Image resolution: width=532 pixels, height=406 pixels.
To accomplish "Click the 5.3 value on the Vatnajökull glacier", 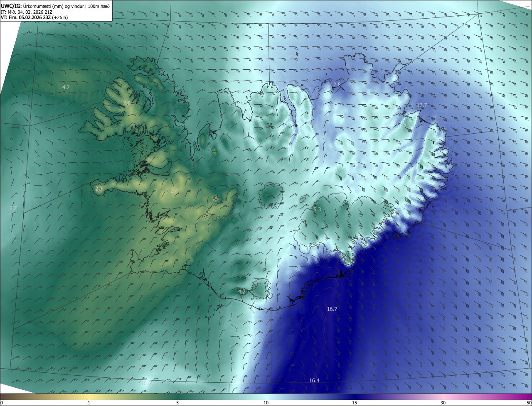I will pyautogui.click(x=317, y=210).
